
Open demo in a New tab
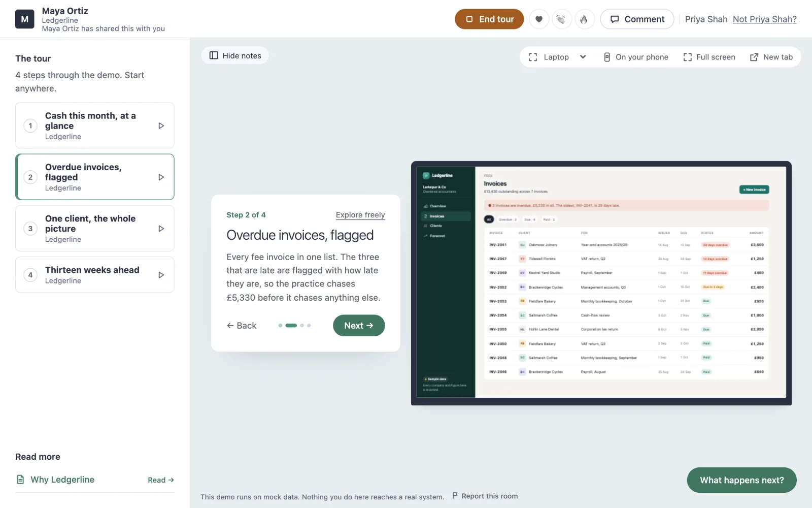(x=771, y=57)
